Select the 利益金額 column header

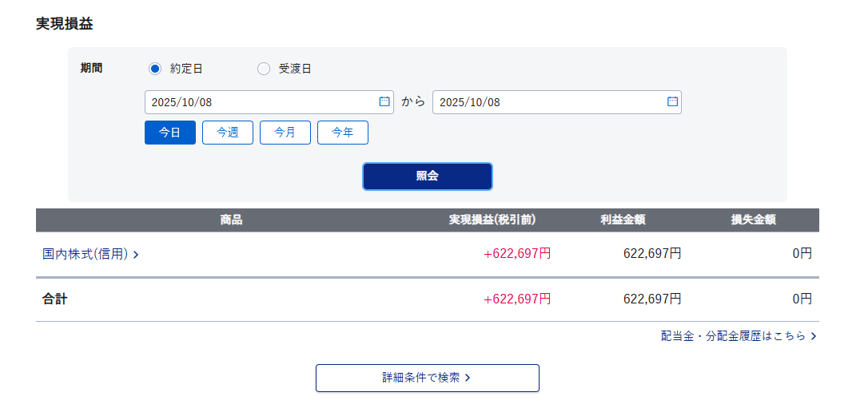click(x=623, y=220)
